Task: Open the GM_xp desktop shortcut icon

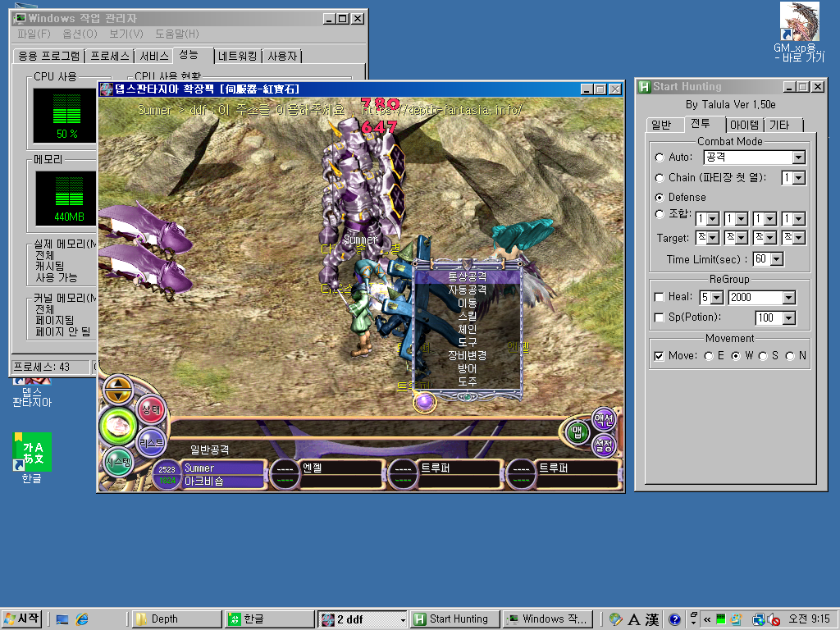Action: [x=799, y=32]
